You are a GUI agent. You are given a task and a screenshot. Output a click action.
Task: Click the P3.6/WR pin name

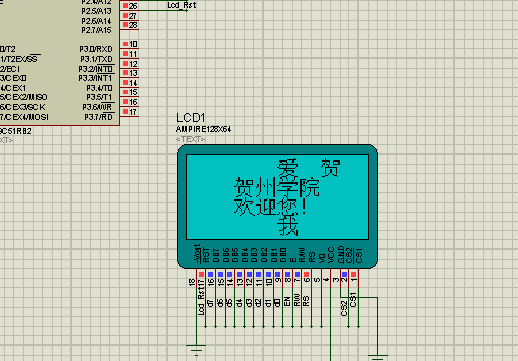click(97, 107)
